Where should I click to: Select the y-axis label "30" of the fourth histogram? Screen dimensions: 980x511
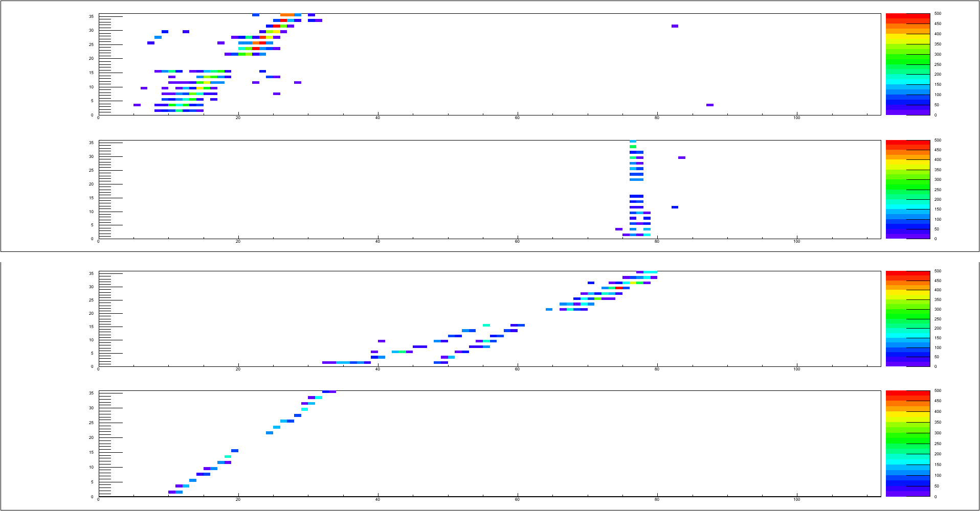[91, 408]
